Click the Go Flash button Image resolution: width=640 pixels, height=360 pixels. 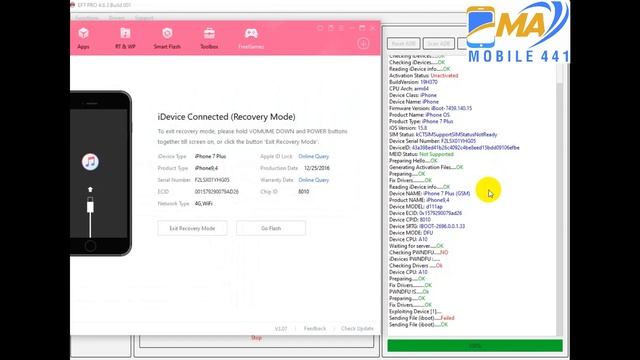pos(271,228)
